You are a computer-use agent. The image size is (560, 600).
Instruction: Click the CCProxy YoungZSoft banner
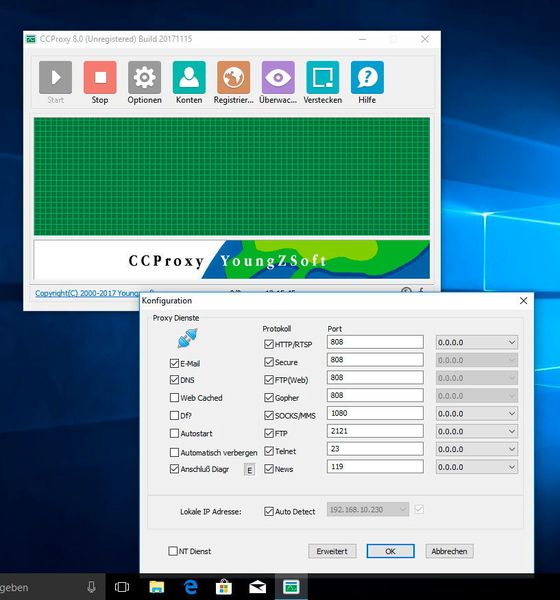pos(232,259)
